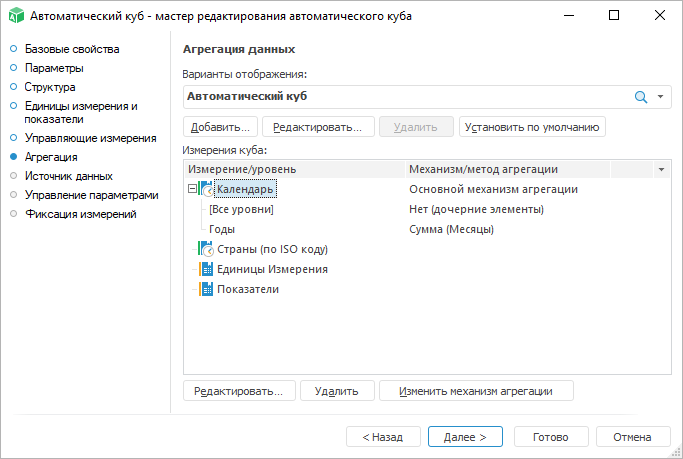
Task: Click the Календарь dimension icon
Action: click(x=207, y=189)
